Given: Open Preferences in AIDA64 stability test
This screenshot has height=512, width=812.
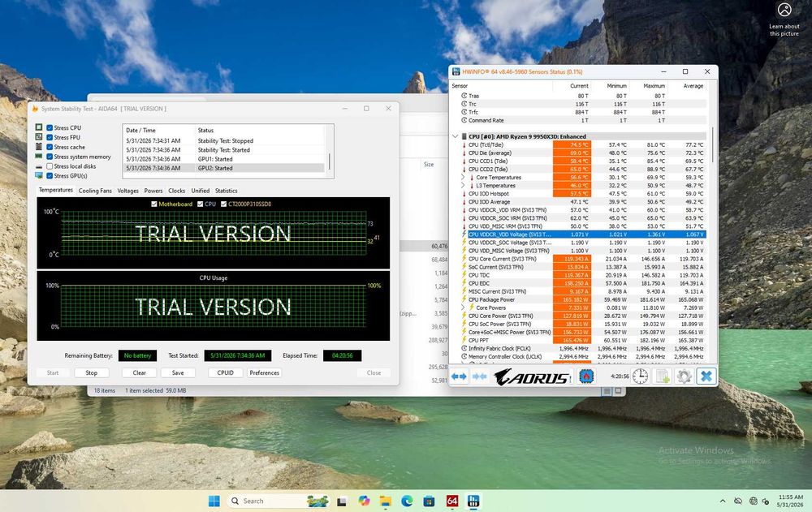Looking at the screenshot, I should pos(264,372).
